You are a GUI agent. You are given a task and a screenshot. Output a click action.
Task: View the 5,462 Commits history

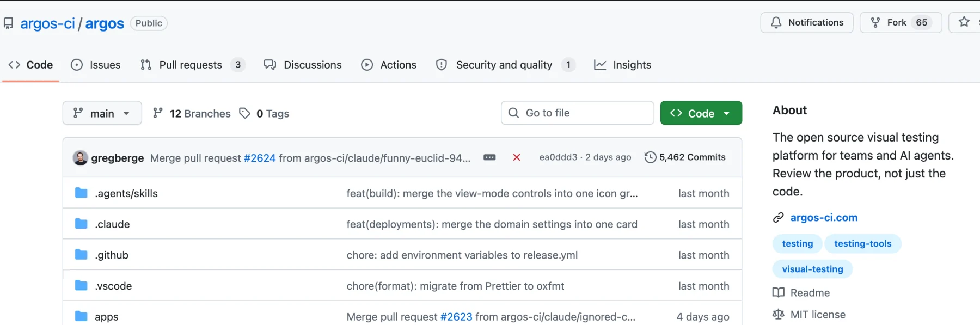click(685, 157)
